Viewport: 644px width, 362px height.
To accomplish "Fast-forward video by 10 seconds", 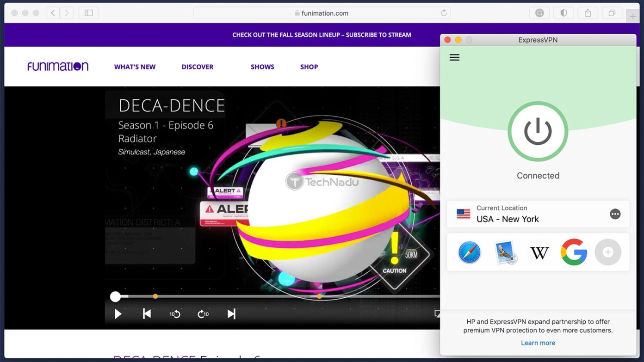I will coord(203,314).
